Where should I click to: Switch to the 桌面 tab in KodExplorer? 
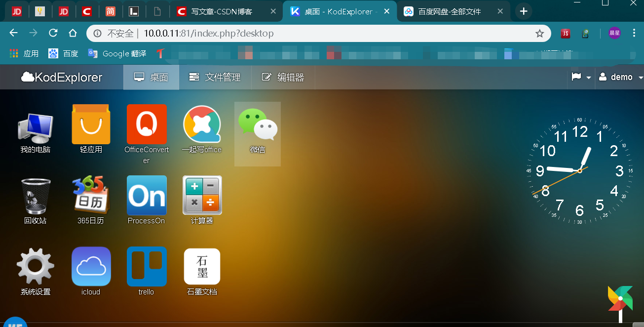151,77
